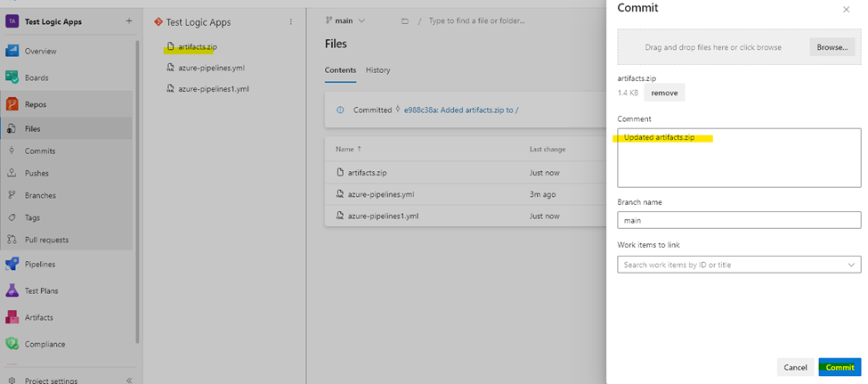The height and width of the screenshot is (384, 868).
Task: Select Artifacts in the sidebar
Action: (x=39, y=317)
